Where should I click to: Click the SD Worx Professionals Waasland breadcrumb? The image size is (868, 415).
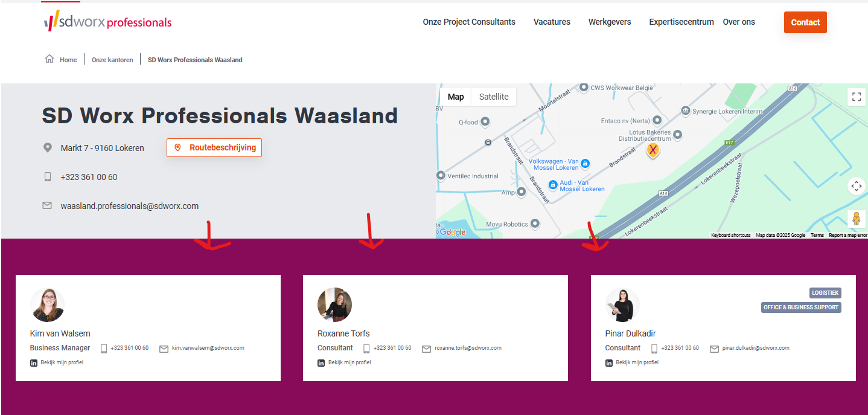195,60
